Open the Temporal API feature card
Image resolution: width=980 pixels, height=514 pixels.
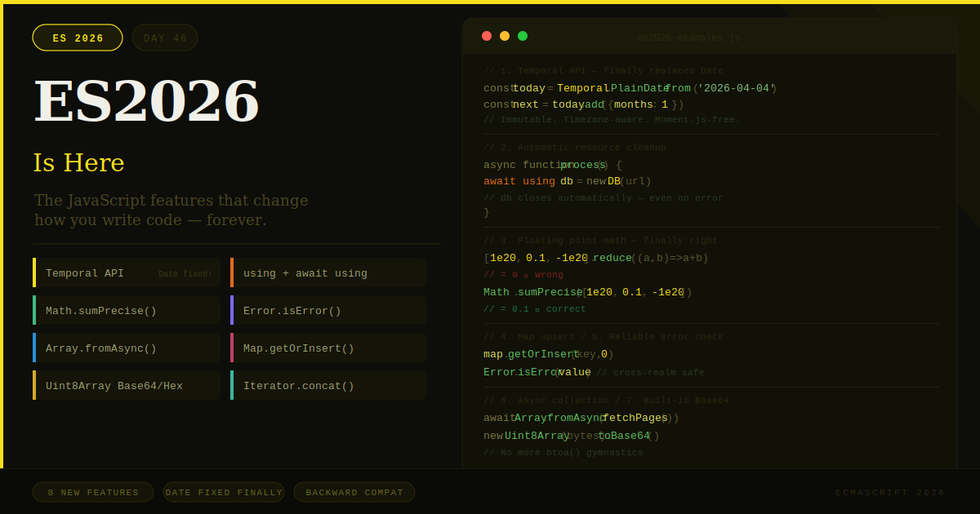point(126,273)
